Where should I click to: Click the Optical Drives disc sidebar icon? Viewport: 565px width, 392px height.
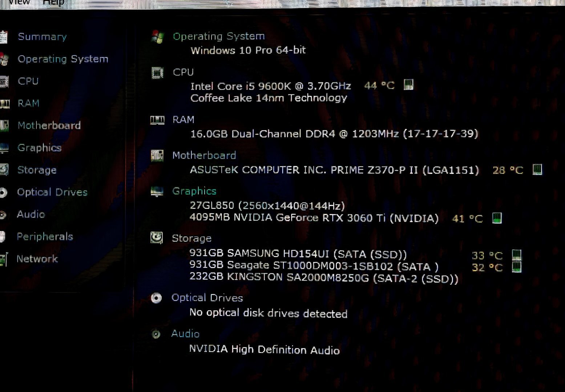point(3,192)
